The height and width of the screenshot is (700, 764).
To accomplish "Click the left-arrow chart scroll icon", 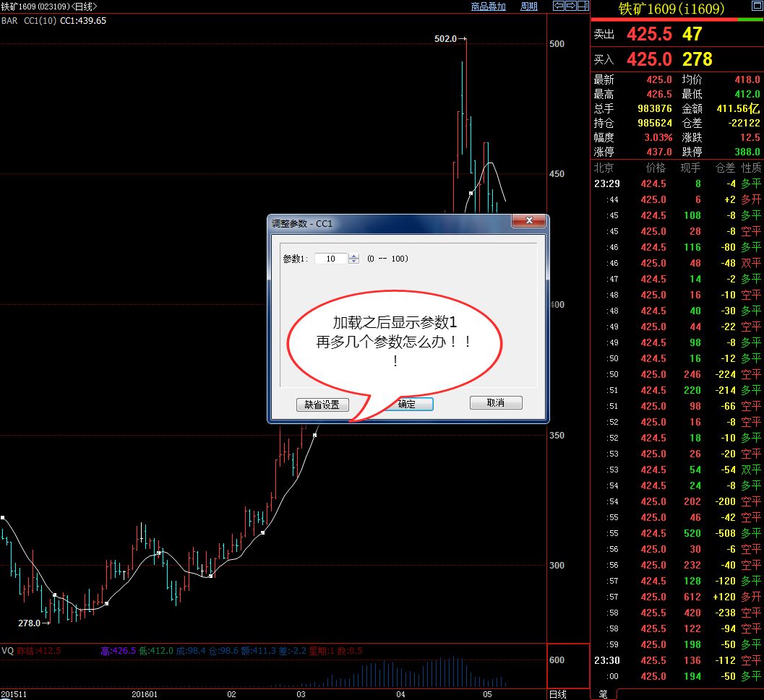I will (558, 7).
